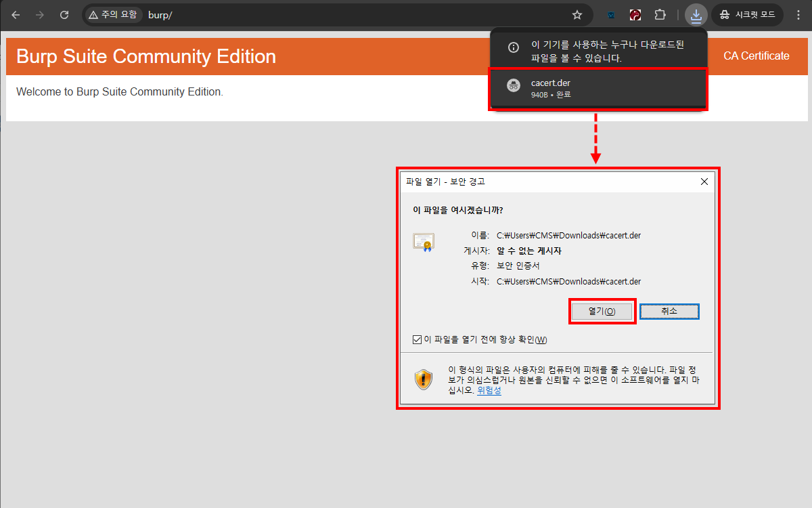Reload the burp/ page
Image resolution: width=812 pixels, height=508 pixels.
click(x=64, y=15)
